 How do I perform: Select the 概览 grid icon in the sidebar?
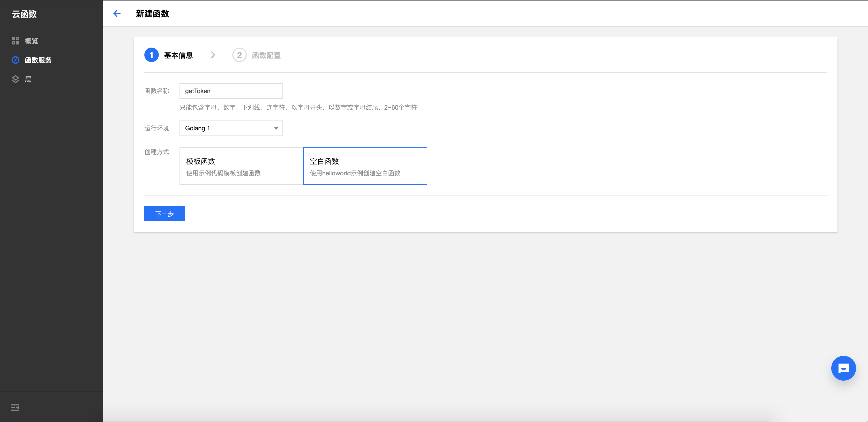tap(16, 41)
